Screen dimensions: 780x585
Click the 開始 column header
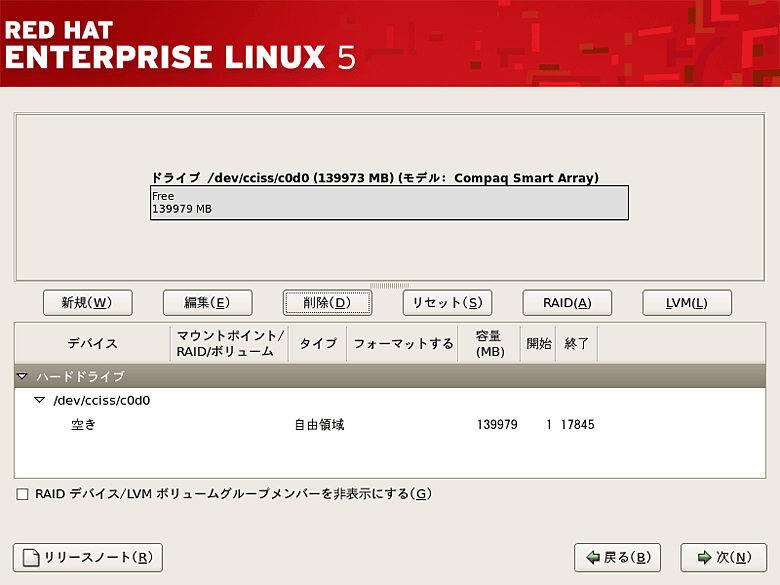[x=539, y=343]
